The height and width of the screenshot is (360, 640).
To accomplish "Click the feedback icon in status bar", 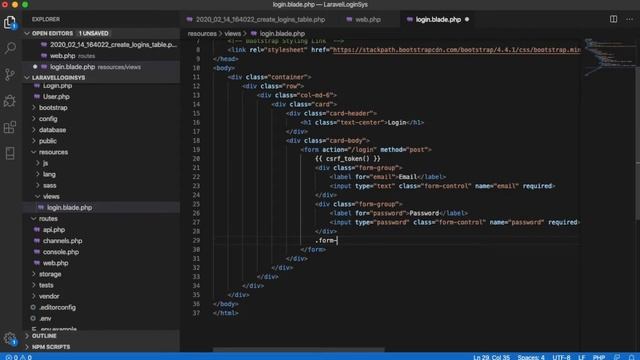I will coord(617,357).
